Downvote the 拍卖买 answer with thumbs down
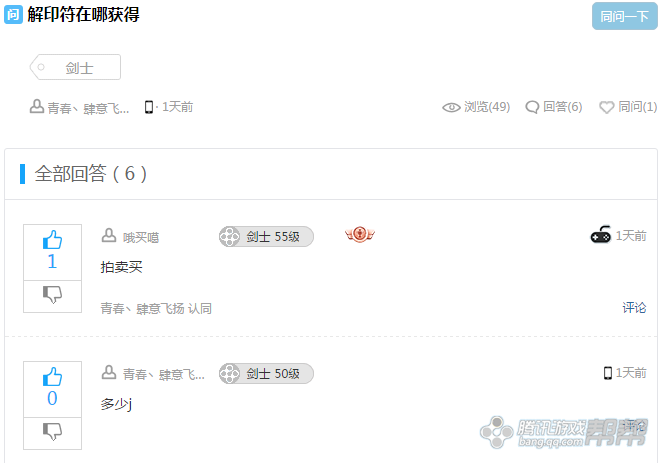Screen dimensions: 661x463 click(x=52, y=294)
